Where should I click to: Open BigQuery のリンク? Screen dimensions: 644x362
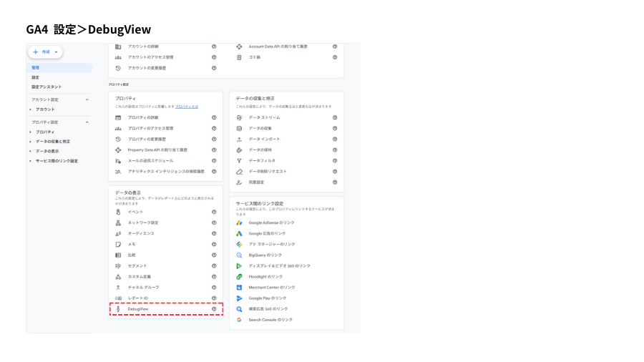(x=265, y=255)
